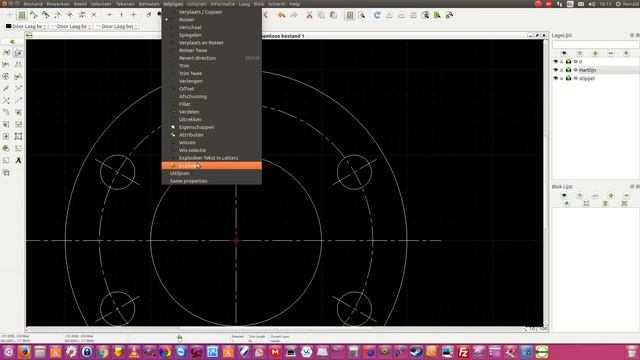
Task: Toggle print icon of layer 0
Action: pos(568,62)
